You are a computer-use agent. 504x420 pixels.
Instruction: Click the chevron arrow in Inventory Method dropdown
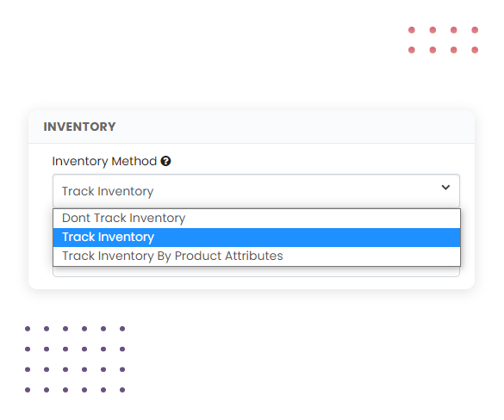(445, 188)
